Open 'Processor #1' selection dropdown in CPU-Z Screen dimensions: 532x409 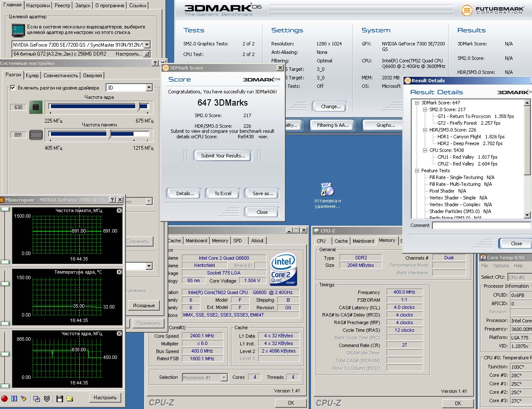(224, 378)
